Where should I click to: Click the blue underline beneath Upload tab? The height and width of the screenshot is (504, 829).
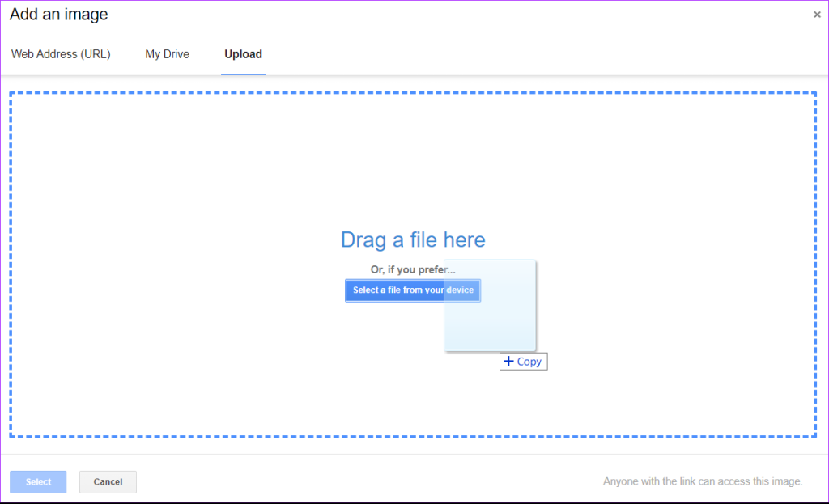pyautogui.click(x=243, y=74)
